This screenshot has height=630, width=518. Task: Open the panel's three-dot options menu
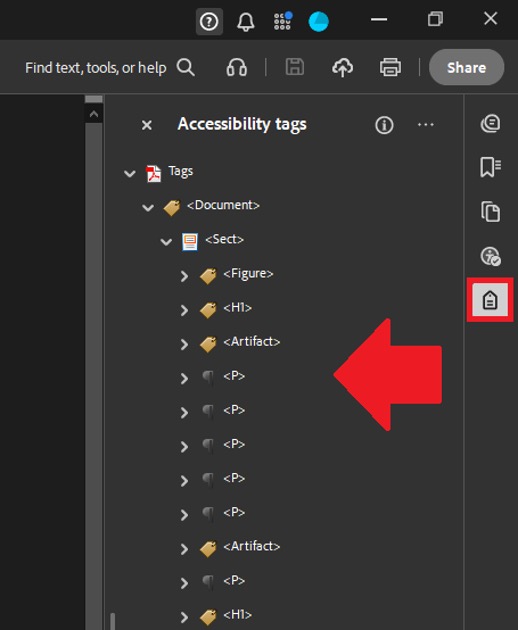pyautogui.click(x=426, y=125)
